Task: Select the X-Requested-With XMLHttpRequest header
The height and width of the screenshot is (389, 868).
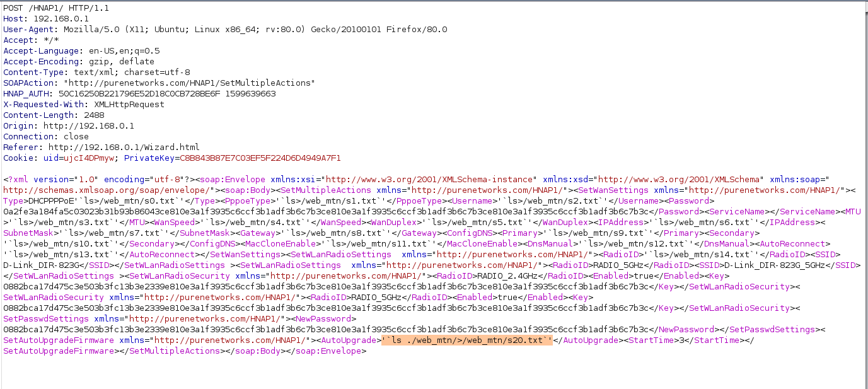Action: 84,104
